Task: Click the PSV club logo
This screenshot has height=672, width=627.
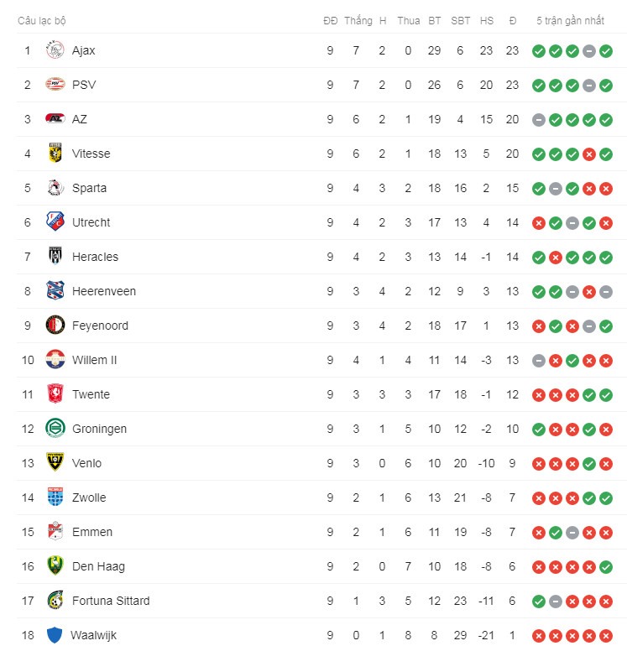Action: (x=55, y=85)
